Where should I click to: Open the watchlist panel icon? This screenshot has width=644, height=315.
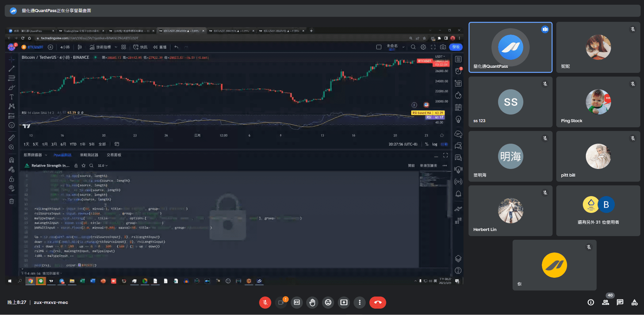458,59
